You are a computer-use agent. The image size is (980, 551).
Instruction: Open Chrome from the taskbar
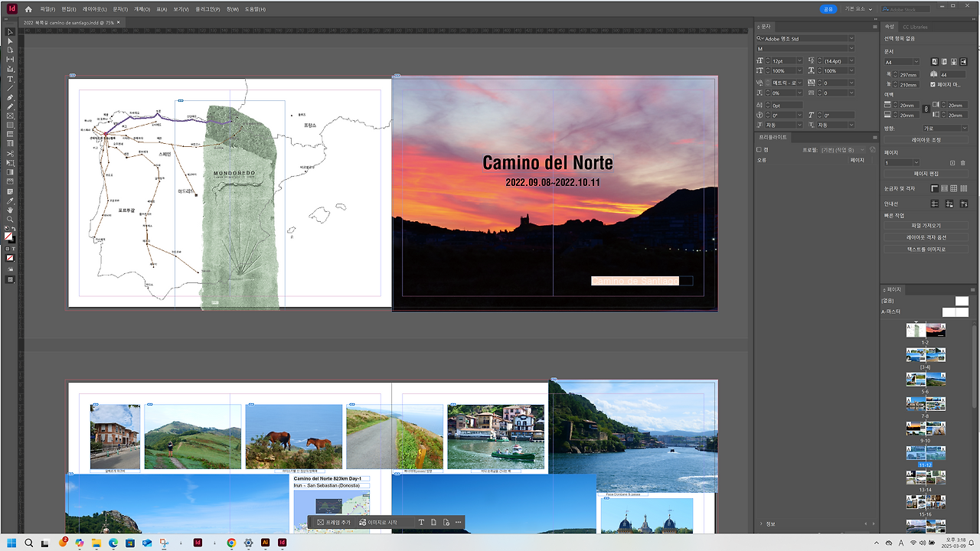coord(231,543)
